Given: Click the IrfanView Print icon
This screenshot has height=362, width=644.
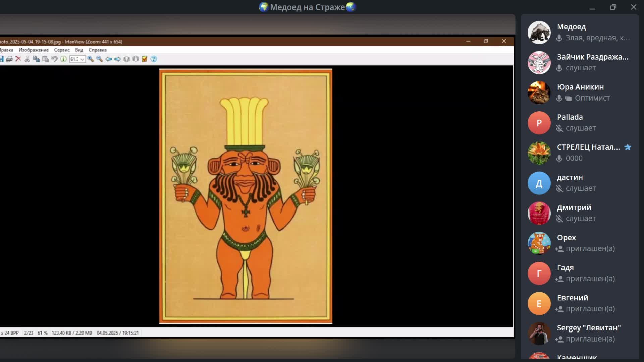Looking at the screenshot, I should click(x=9, y=59).
